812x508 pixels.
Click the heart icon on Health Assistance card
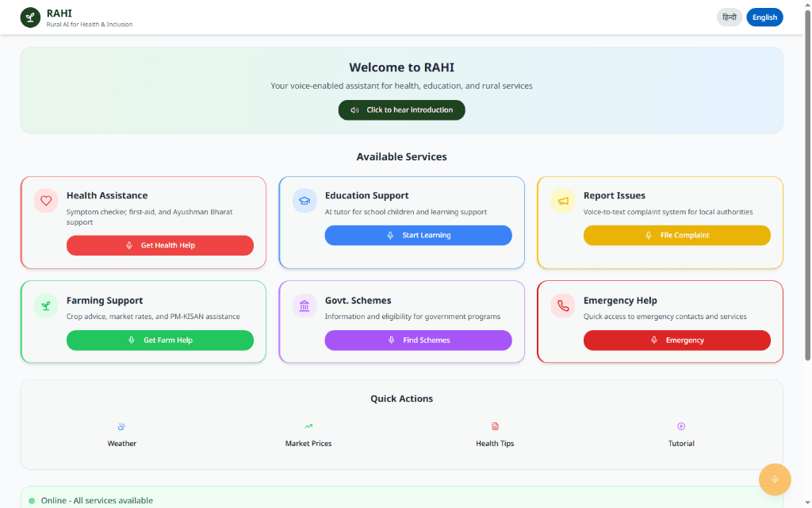46,201
